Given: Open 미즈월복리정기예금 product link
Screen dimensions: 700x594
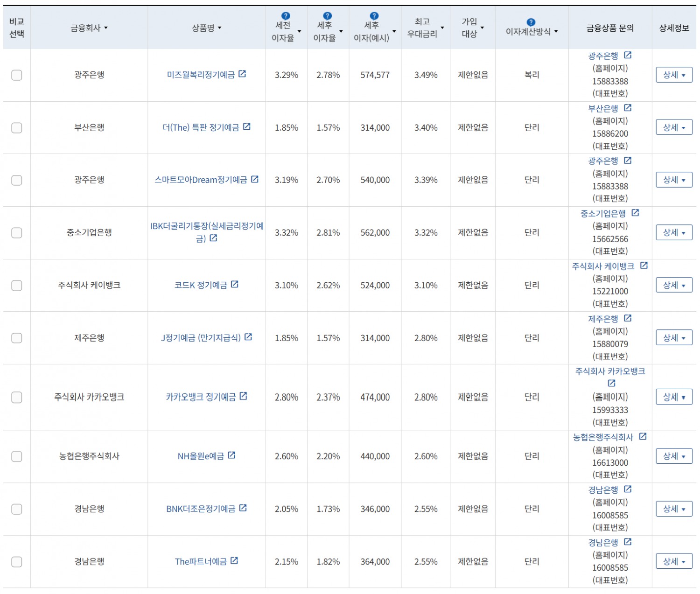Looking at the screenshot, I should 201,75.
